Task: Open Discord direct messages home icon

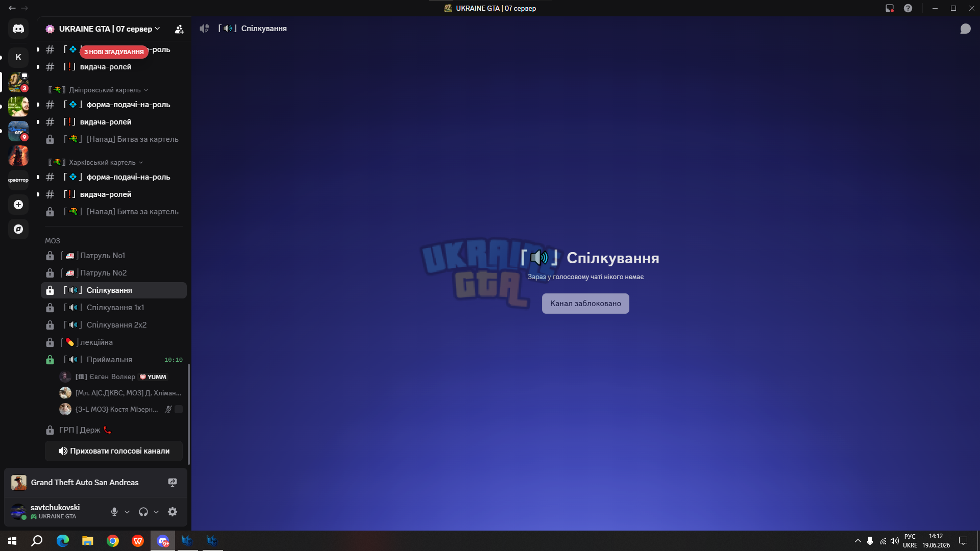Action: coord(18,29)
